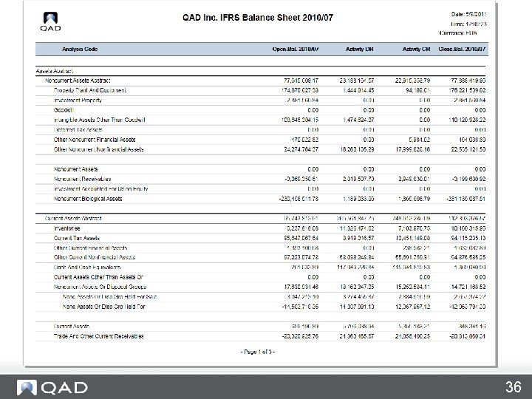Click Noncurrent Receivables Activity DR value
Image resolution: width=532 pixels, height=399 pixels.
[358, 179]
